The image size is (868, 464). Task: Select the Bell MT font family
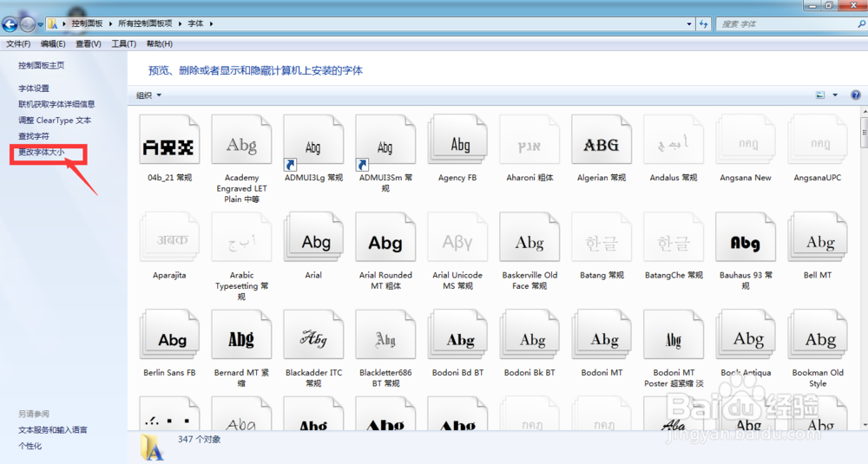817,238
